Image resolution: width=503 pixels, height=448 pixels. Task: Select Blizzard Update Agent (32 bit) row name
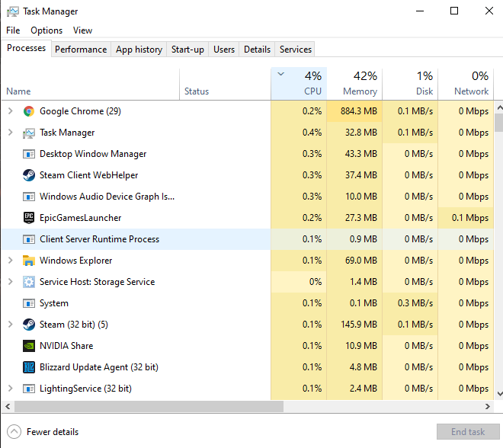point(99,367)
